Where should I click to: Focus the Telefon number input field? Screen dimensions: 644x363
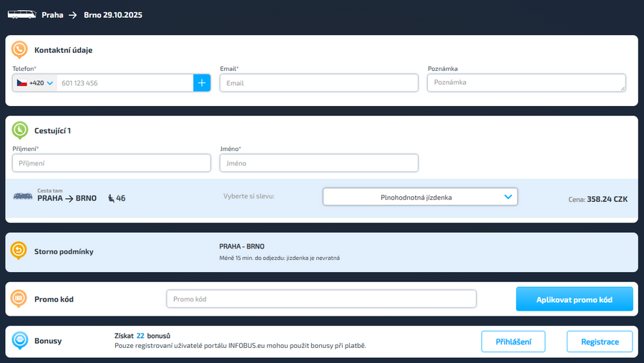click(125, 83)
